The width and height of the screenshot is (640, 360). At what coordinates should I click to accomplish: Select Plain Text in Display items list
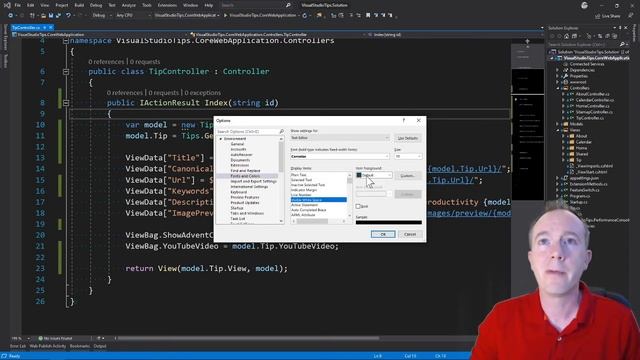(x=298, y=175)
